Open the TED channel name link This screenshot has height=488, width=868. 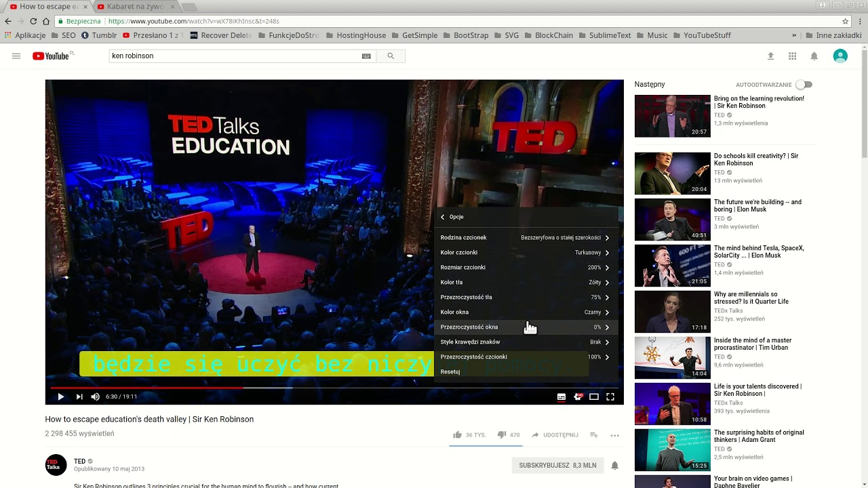(x=79, y=462)
